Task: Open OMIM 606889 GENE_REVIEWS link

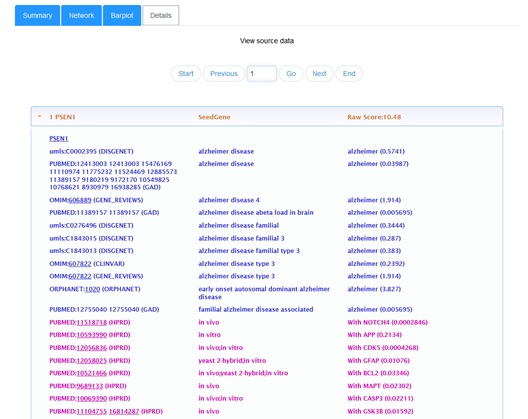Action: tap(80, 200)
